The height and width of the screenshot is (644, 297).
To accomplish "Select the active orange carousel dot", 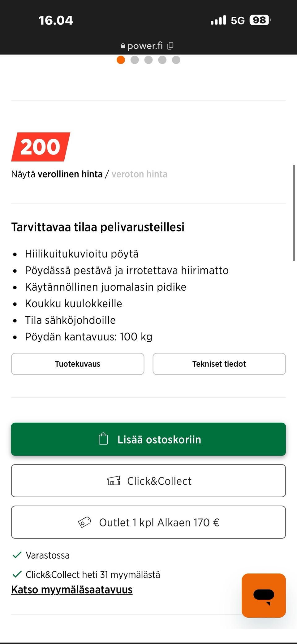I will coord(121,60).
